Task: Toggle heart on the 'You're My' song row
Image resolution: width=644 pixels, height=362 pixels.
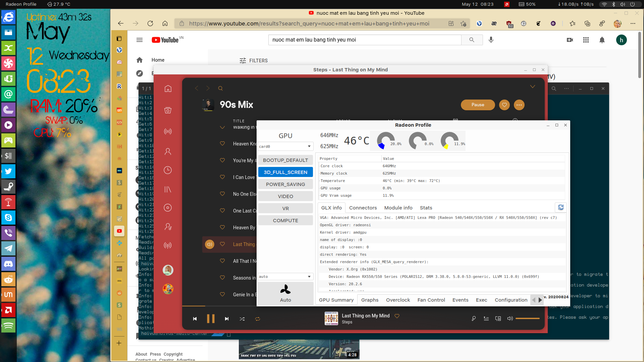Action: (x=222, y=161)
